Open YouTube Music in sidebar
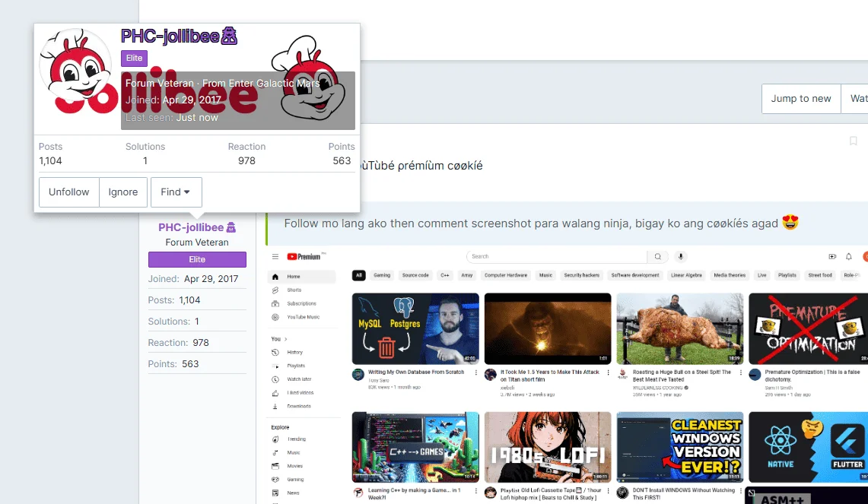The width and height of the screenshot is (868, 504). 302,317
